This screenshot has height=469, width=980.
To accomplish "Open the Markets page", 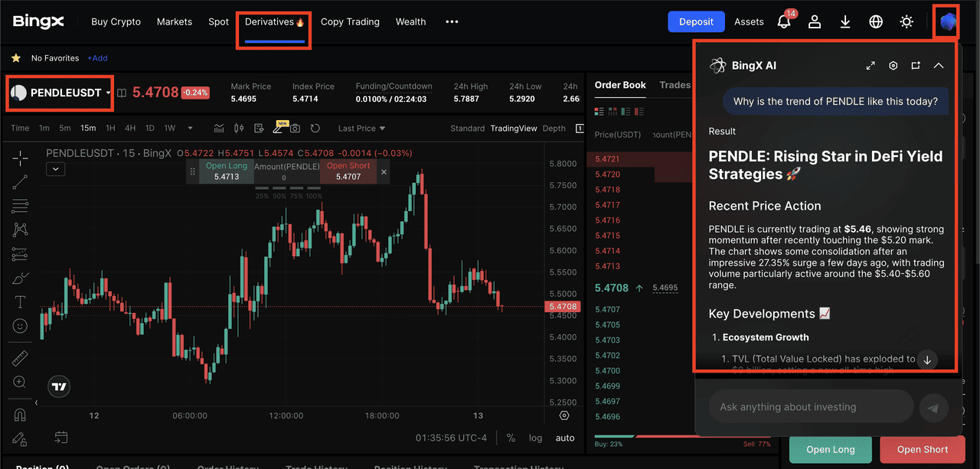I will pos(175,21).
